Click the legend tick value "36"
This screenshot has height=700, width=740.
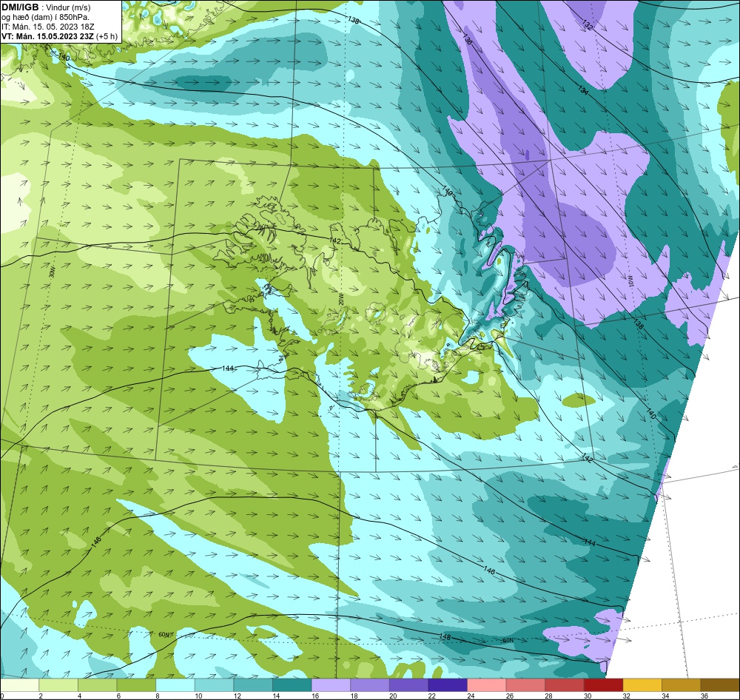[x=704, y=696]
